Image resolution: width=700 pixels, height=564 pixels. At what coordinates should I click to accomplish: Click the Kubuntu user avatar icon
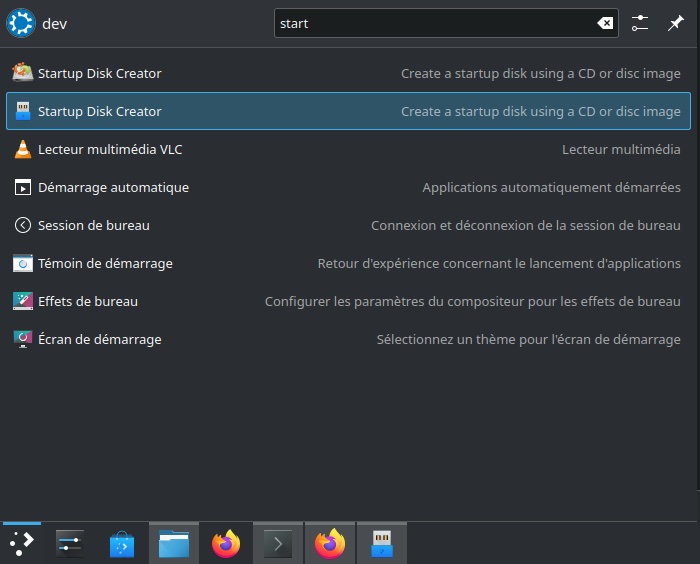(x=21, y=23)
